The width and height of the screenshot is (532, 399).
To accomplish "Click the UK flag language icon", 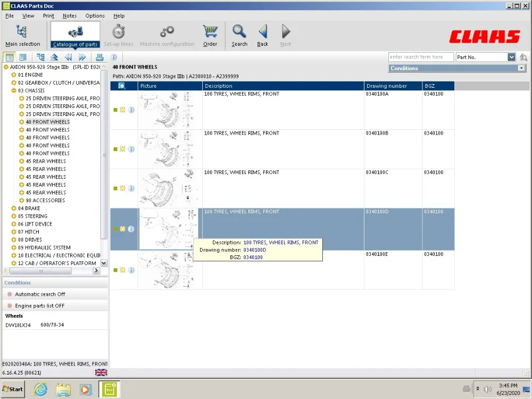I will [x=101, y=372].
